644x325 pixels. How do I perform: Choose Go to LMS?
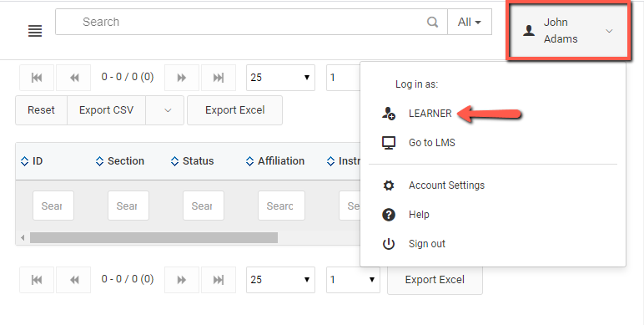(431, 143)
